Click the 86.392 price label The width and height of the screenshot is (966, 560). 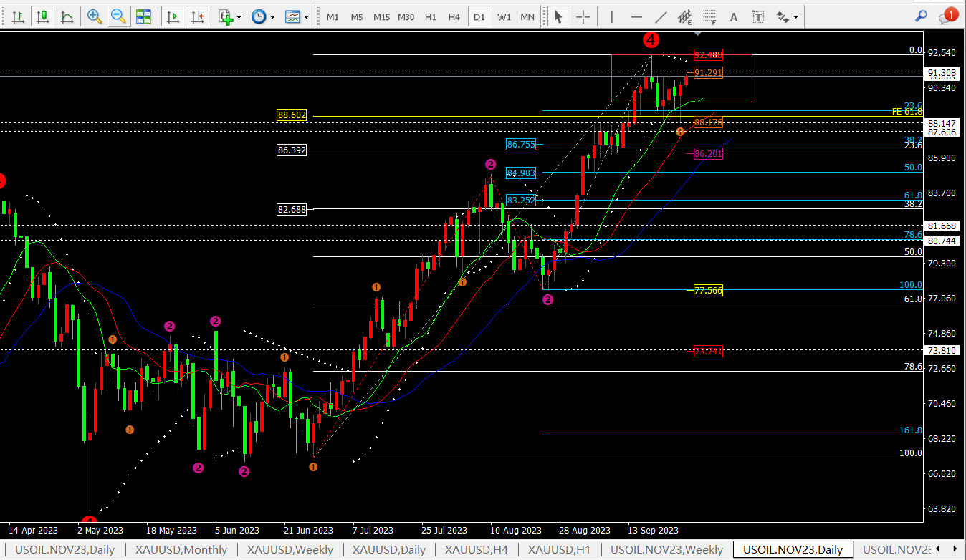tap(292, 150)
